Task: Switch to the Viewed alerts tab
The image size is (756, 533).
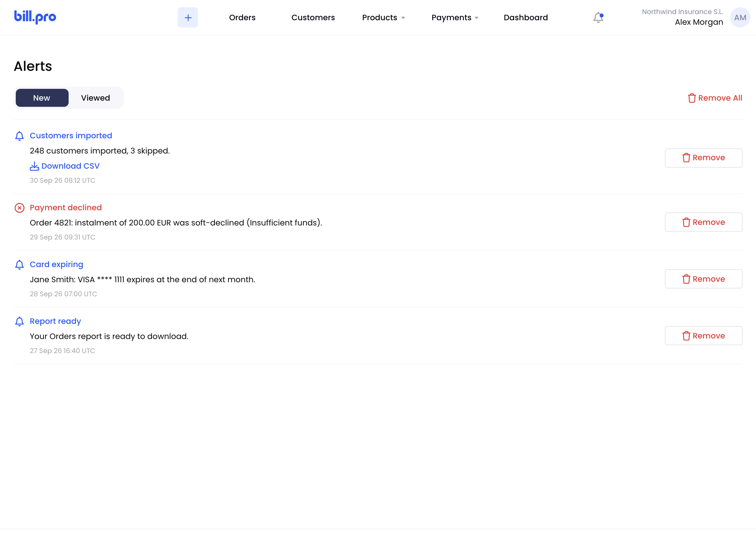Action: 96,98
